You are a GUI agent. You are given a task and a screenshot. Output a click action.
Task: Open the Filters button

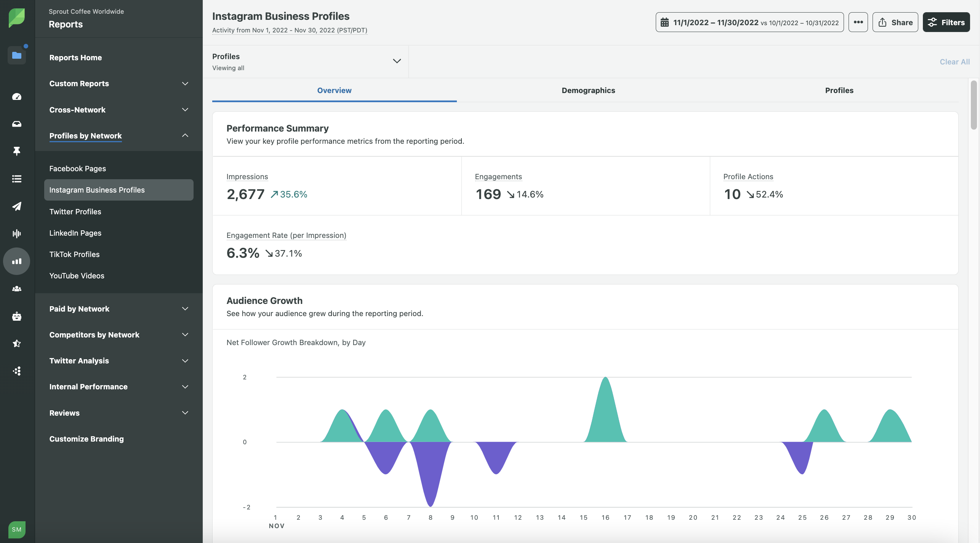[x=946, y=22]
